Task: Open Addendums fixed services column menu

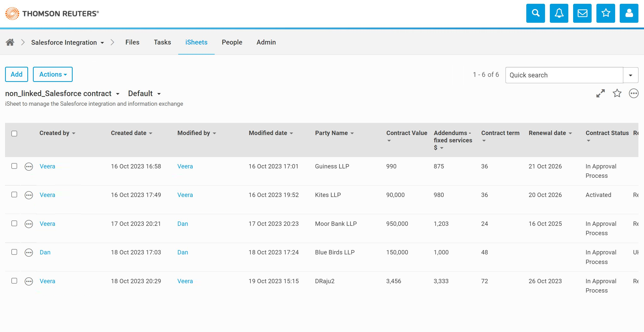Action: (442, 148)
